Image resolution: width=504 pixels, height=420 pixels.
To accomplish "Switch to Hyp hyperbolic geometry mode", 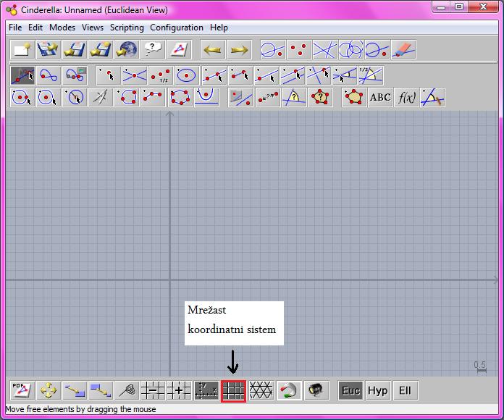I will [377, 391].
